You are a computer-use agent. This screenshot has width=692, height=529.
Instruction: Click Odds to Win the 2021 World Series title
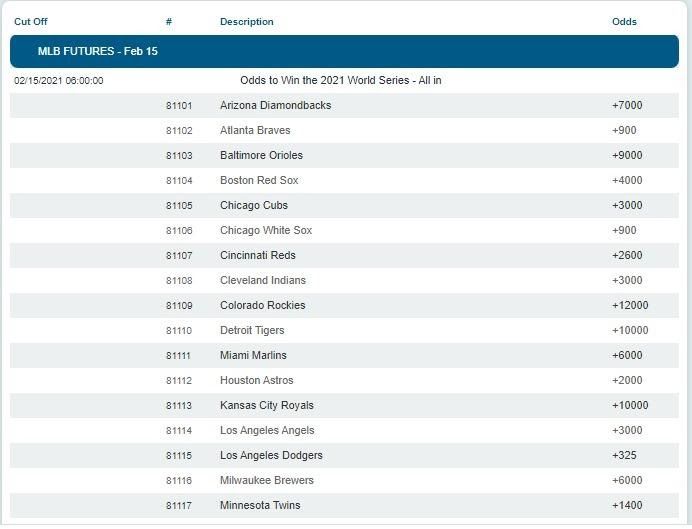tap(341, 80)
